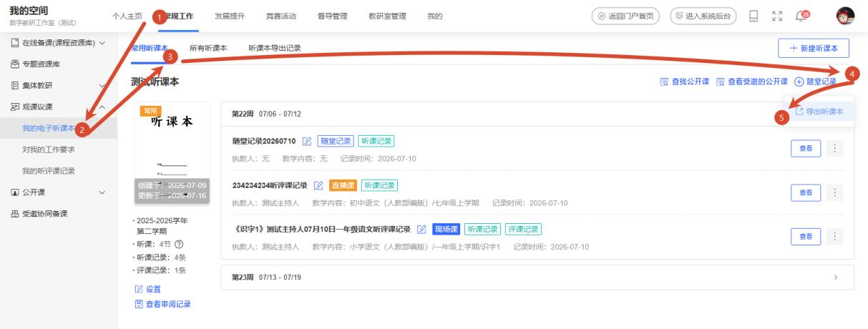Click the 直播课 tag

pyautogui.click(x=343, y=185)
